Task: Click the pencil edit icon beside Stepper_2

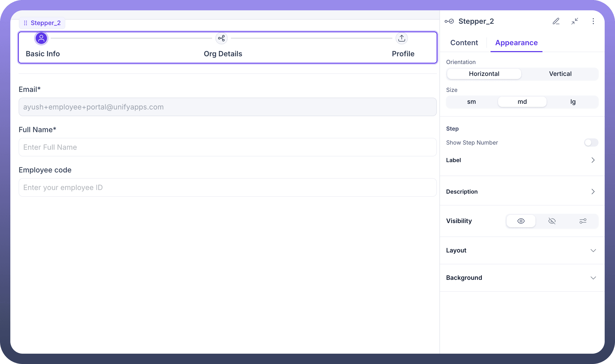Action: 556,21
